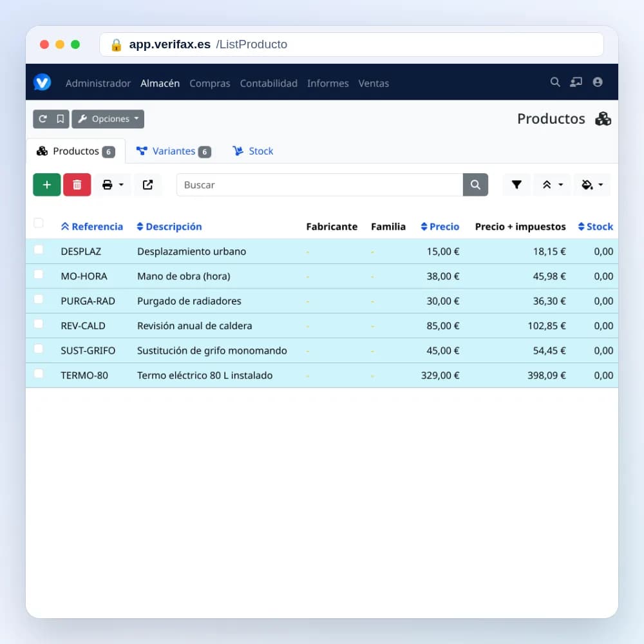Click the SUST-GRIFO reference cell
This screenshot has height=644, width=644.
(x=88, y=350)
